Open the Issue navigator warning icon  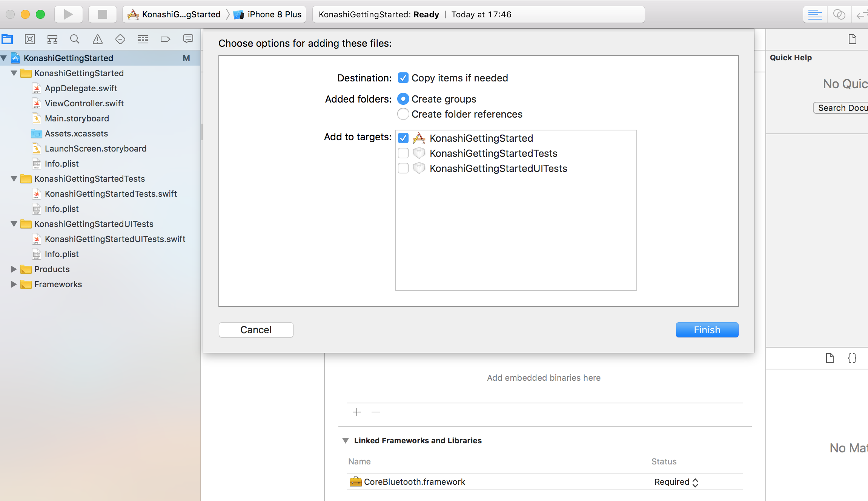tap(98, 39)
